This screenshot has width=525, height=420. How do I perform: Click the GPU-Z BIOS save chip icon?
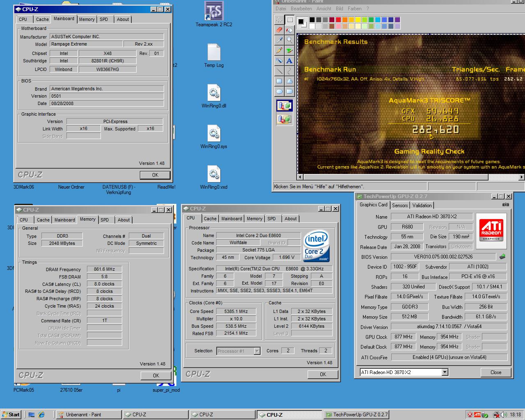(502, 257)
